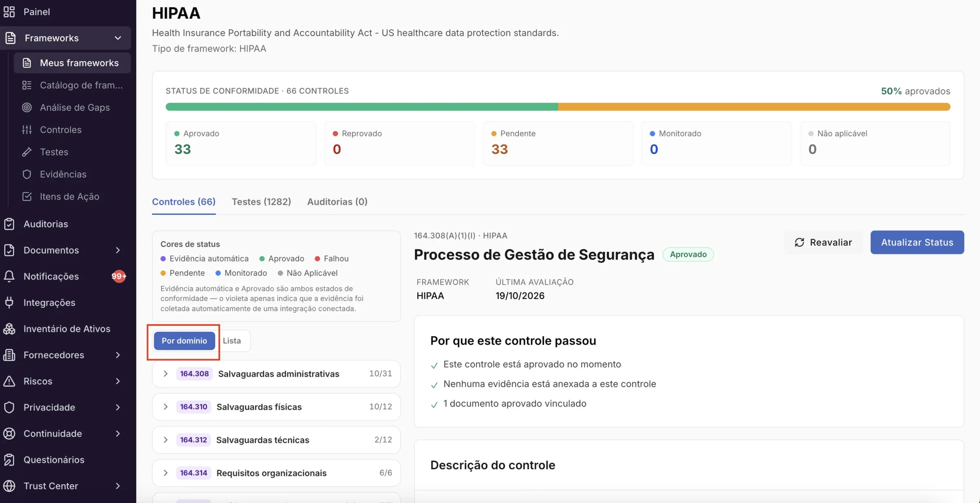
Task: Click the Aprovado status badge
Action: pyautogui.click(x=688, y=254)
